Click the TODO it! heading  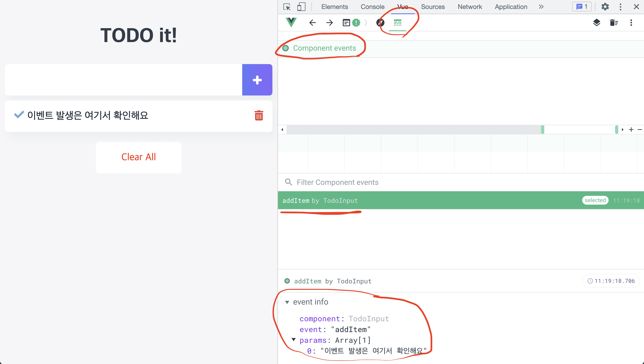tap(139, 35)
